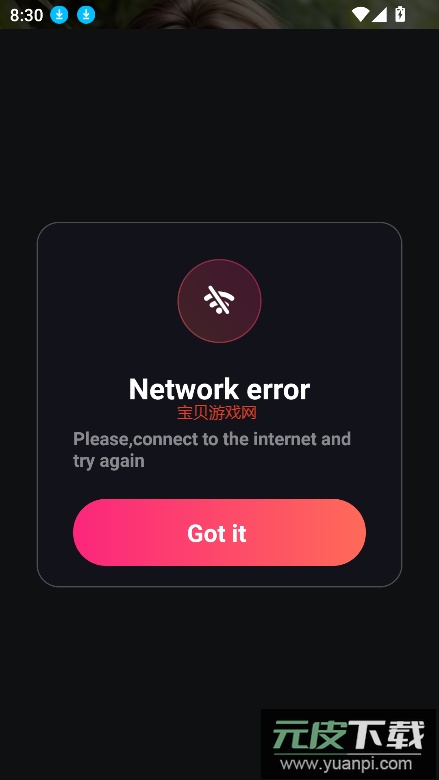Tap the Wi-Fi status icon

click(x=360, y=14)
